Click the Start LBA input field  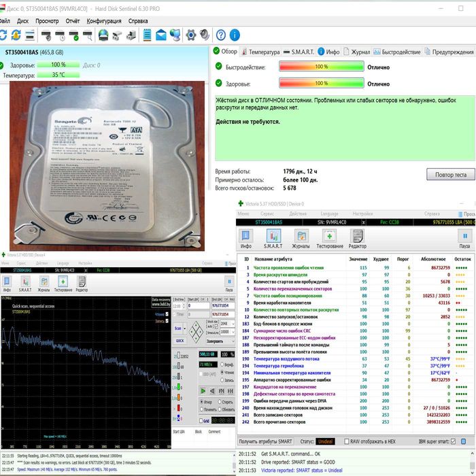[x=199, y=306]
